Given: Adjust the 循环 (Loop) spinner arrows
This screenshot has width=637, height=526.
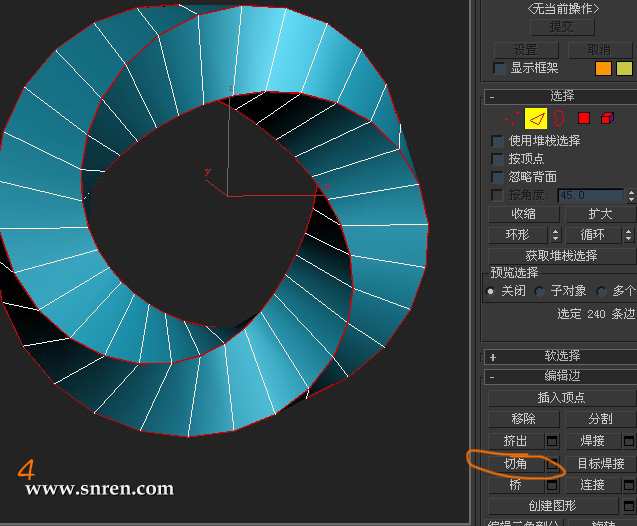Looking at the screenshot, I should tap(629, 235).
